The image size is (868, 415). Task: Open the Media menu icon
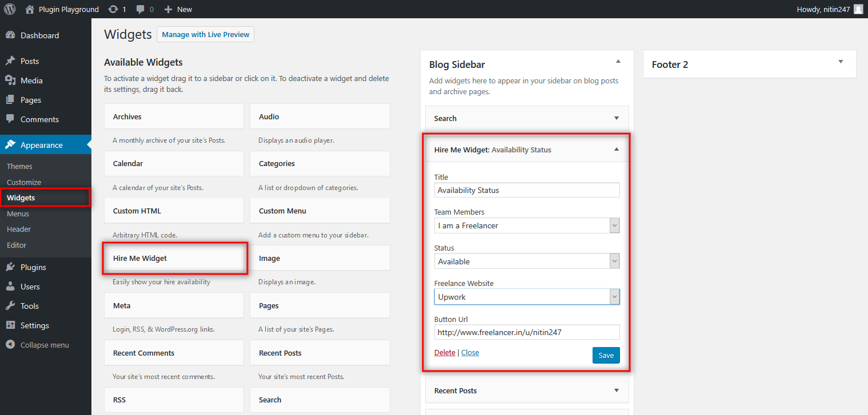pyautogui.click(x=10, y=80)
